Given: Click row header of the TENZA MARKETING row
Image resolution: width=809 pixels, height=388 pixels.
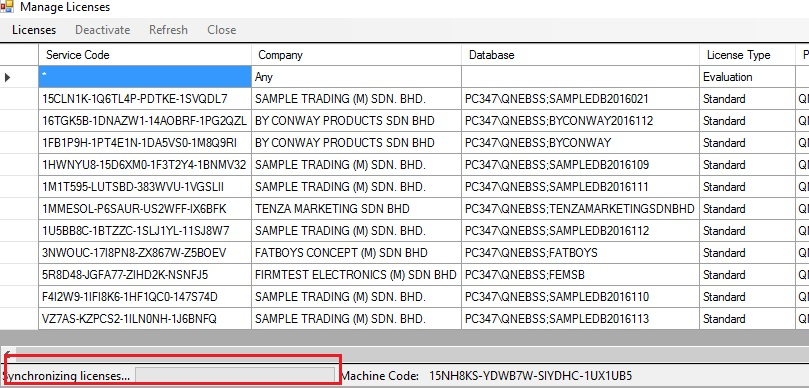Looking at the screenshot, I should coord(19,209).
